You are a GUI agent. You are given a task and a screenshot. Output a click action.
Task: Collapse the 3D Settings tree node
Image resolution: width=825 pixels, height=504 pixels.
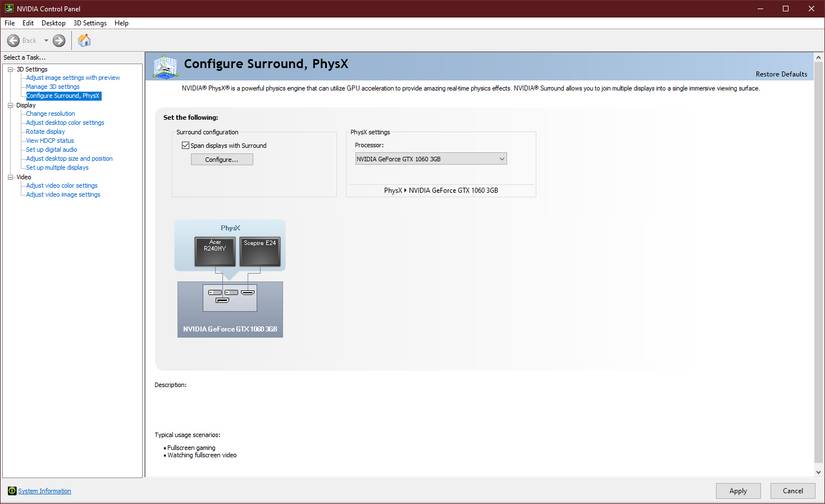pos(10,69)
